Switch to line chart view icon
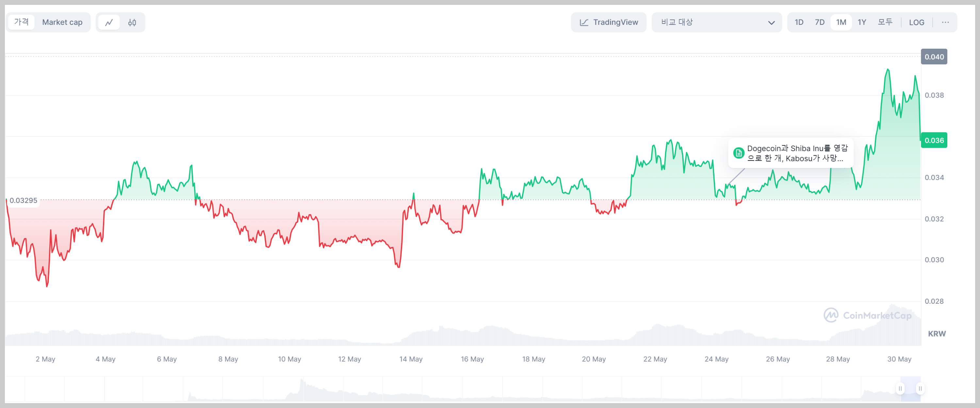The height and width of the screenshot is (408, 980). (x=109, y=23)
